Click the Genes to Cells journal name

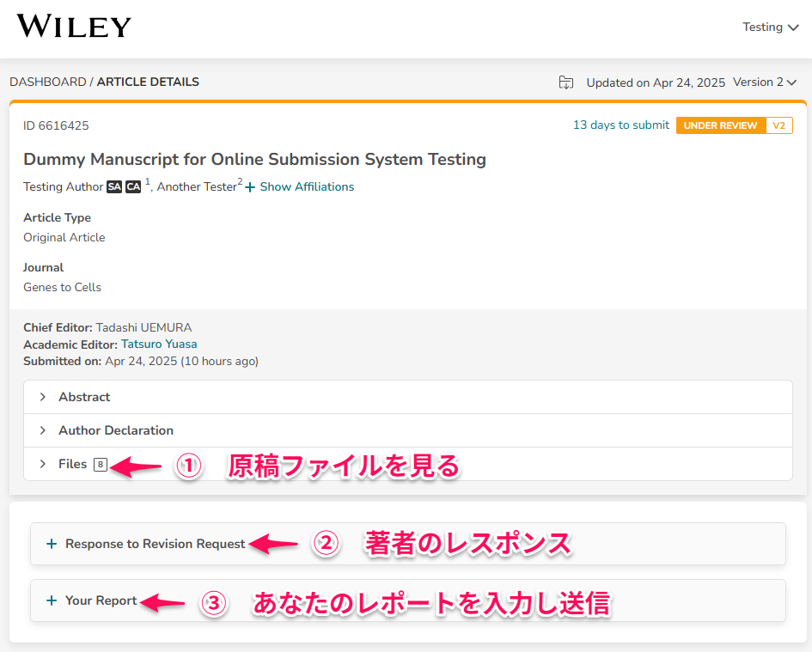62,287
